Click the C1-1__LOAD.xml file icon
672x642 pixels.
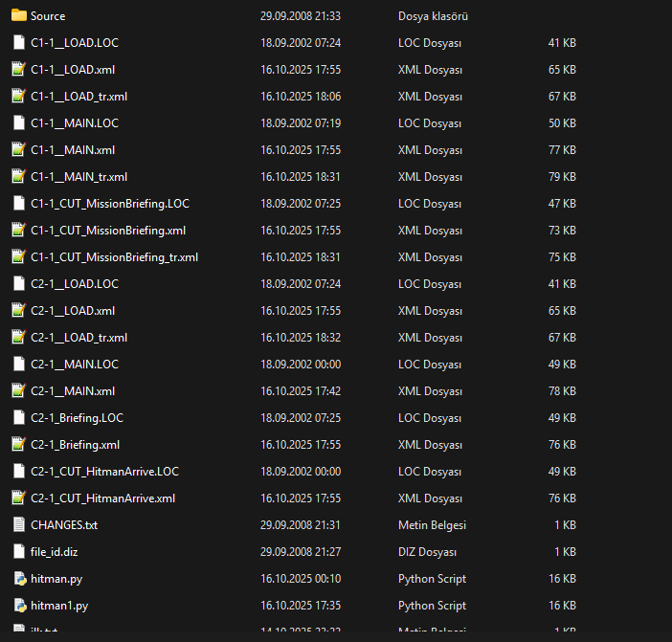point(19,70)
